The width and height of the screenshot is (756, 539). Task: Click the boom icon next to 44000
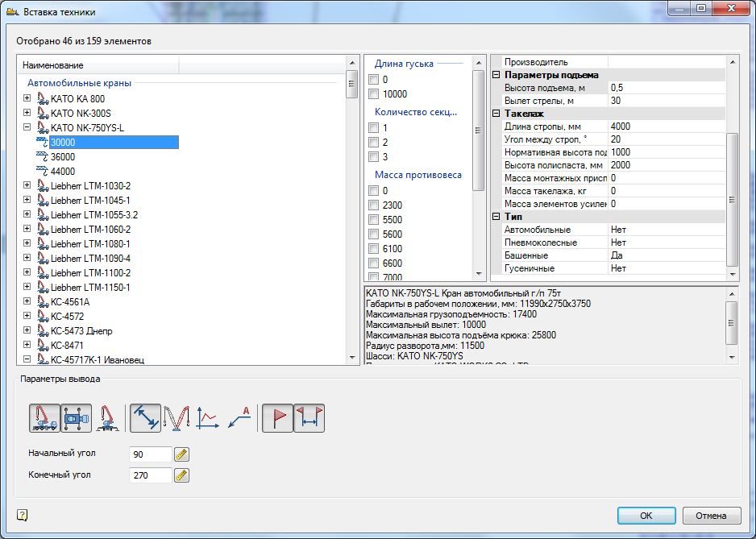(x=43, y=171)
